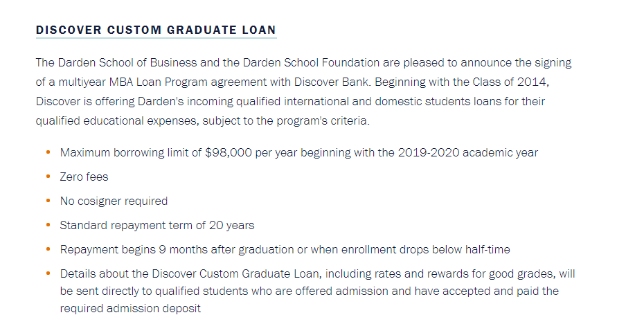Click the orange bullet beside Zero fees

(x=48, y=177)
